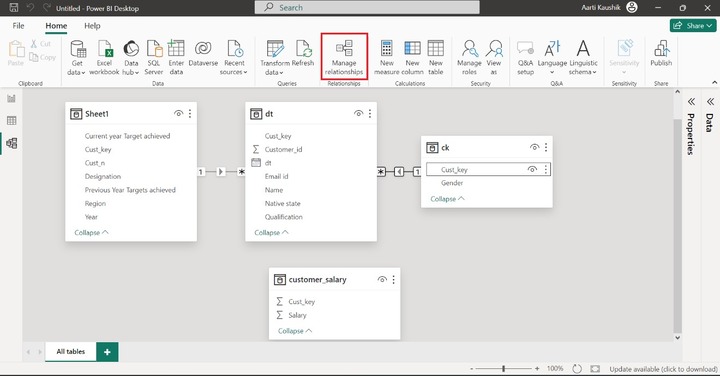Click the Share button

(x=693, y=26)
